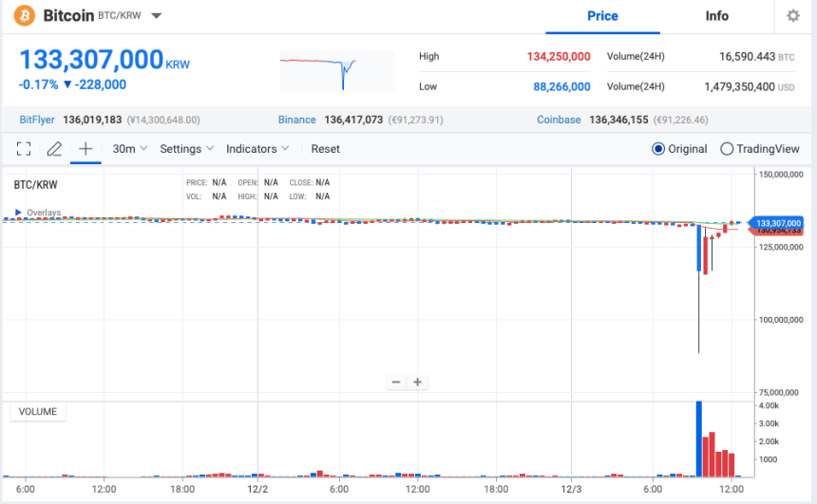Open the Indicators dropdown
This screenshot has height=504, width=817.
click(x=257, y=149)
